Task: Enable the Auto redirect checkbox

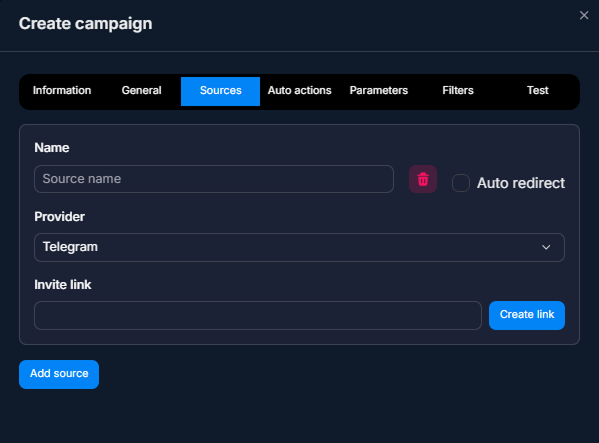Action: [x=461, y=183]
